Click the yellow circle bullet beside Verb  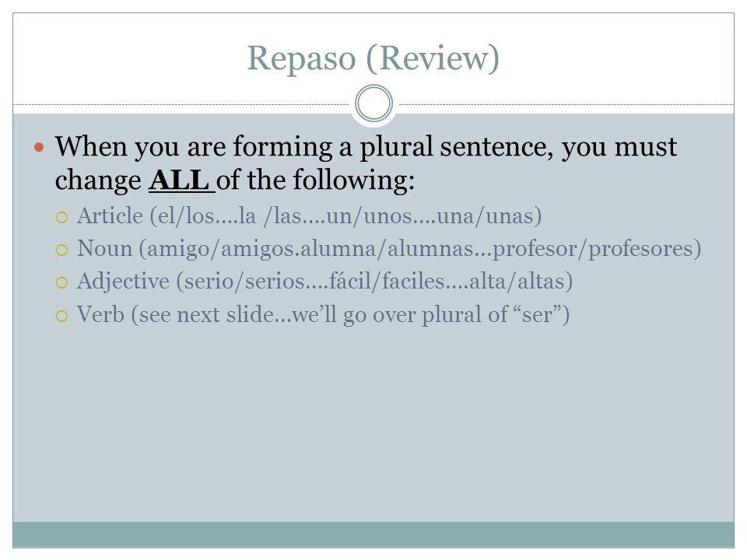click(62, 317)
